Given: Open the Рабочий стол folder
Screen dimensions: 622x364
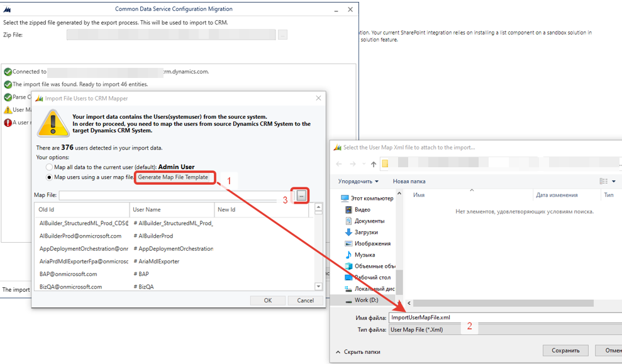Looking at the screenshot, I should tap(368, 277).
